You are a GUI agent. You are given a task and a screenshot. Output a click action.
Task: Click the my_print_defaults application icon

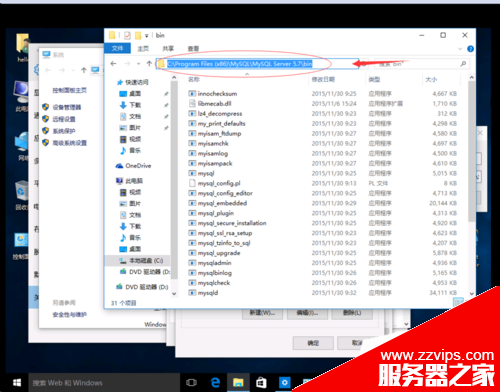(192, 124)
